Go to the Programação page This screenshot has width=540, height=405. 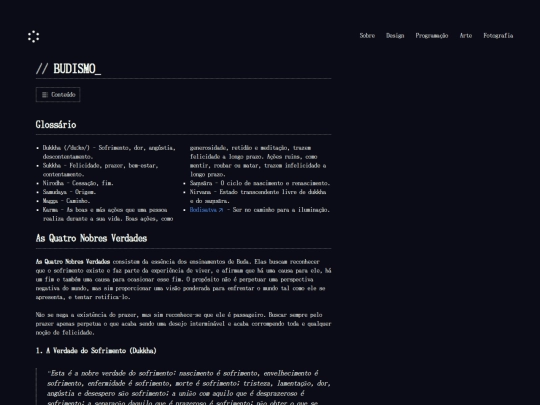432,35
